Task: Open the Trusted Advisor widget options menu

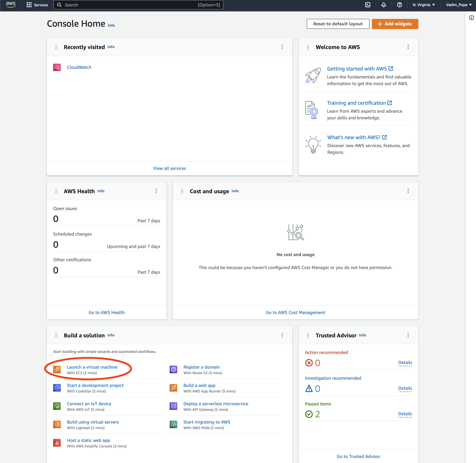Action: coord(408,335)
